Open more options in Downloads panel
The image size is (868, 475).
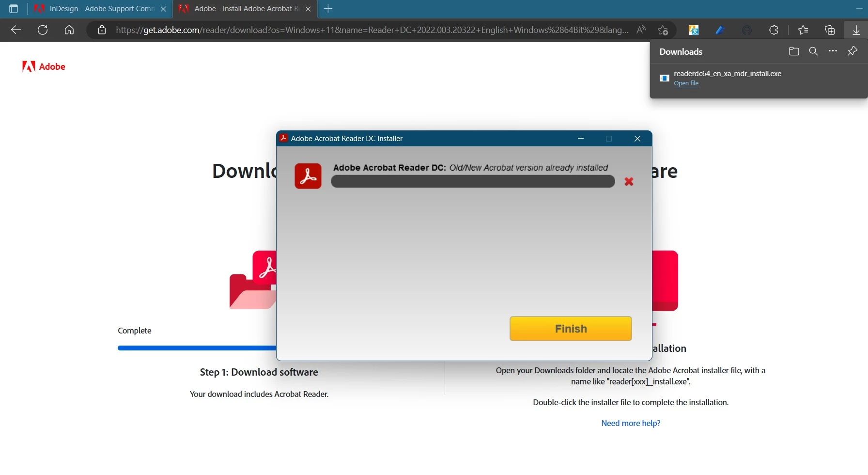[x=833, y=51]
